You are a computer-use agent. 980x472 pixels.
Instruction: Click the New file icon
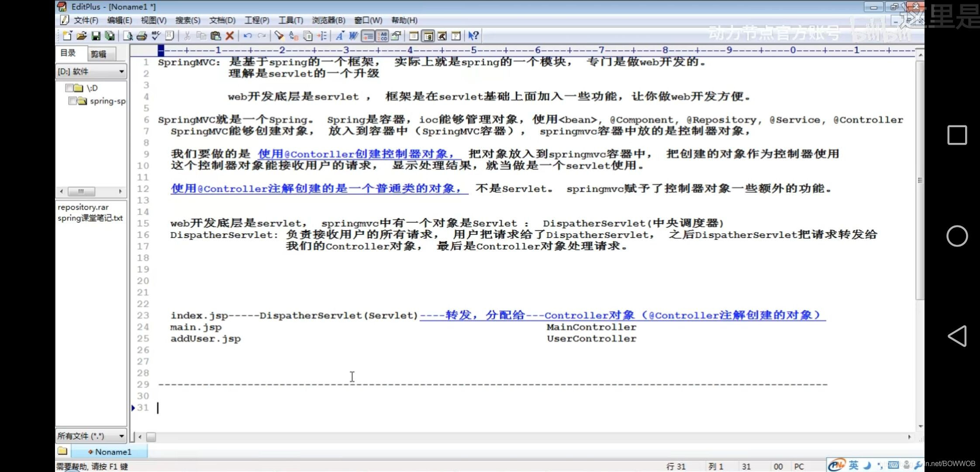tap(67, 36)
